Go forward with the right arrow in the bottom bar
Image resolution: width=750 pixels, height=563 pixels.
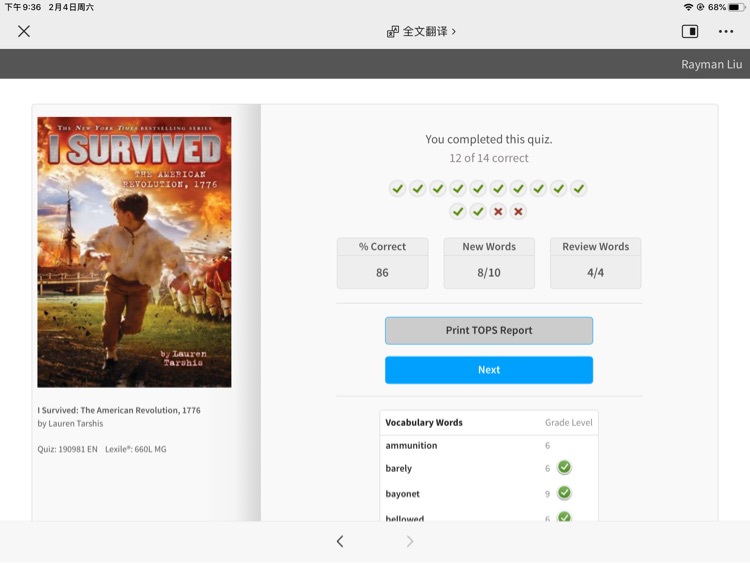[x=409, y=541]
